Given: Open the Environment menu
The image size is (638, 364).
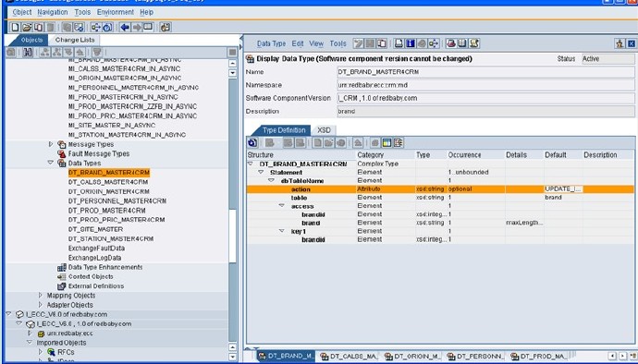Looking at the screenshot, I should click(116, 12).
